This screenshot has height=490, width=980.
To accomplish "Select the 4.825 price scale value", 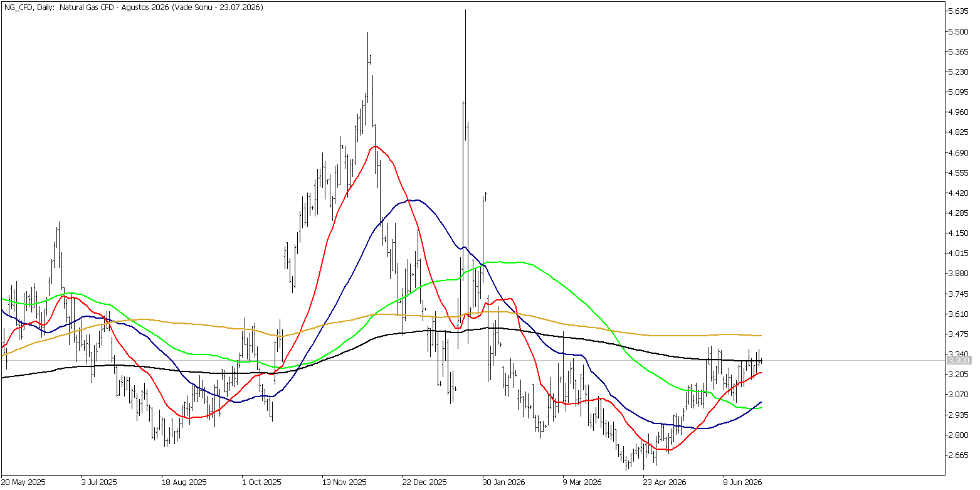I will (959, 132).
